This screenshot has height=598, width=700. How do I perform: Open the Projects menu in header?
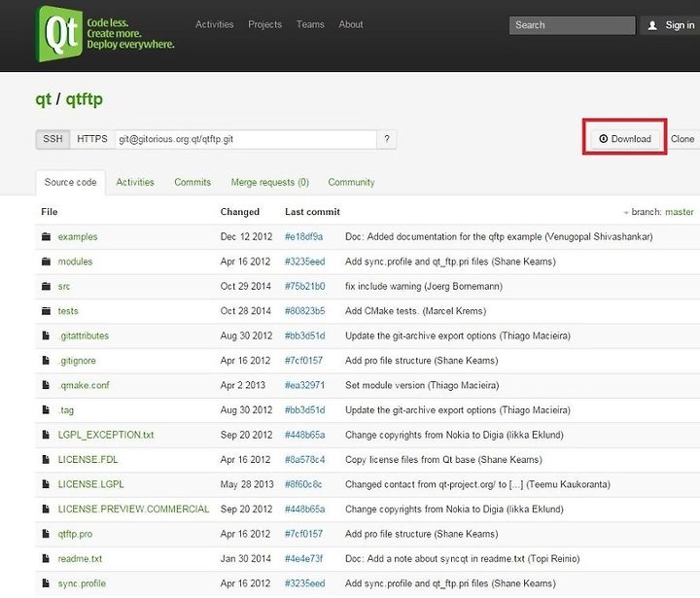click(265, 24)
